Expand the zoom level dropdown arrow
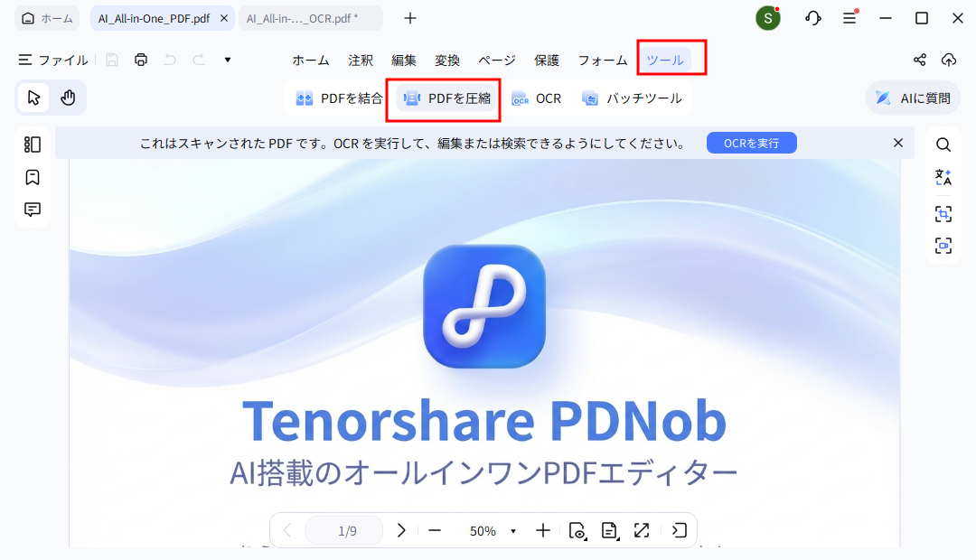976x560 pixels. tap(513, 531)
